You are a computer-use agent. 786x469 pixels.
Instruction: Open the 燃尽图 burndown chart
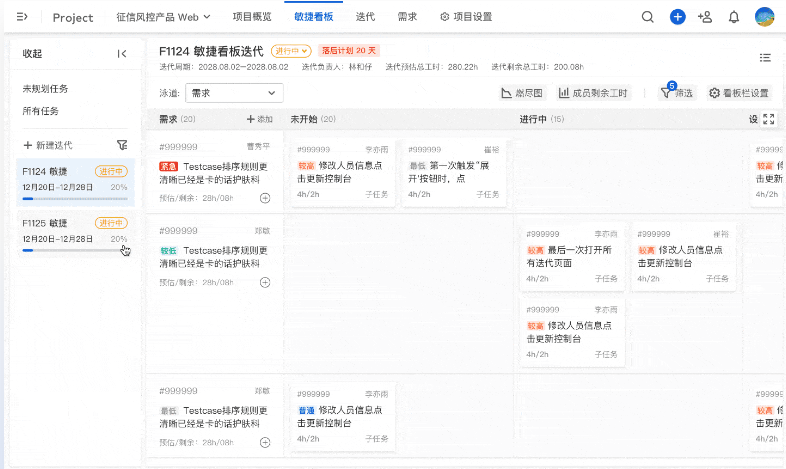pos(522,93)
